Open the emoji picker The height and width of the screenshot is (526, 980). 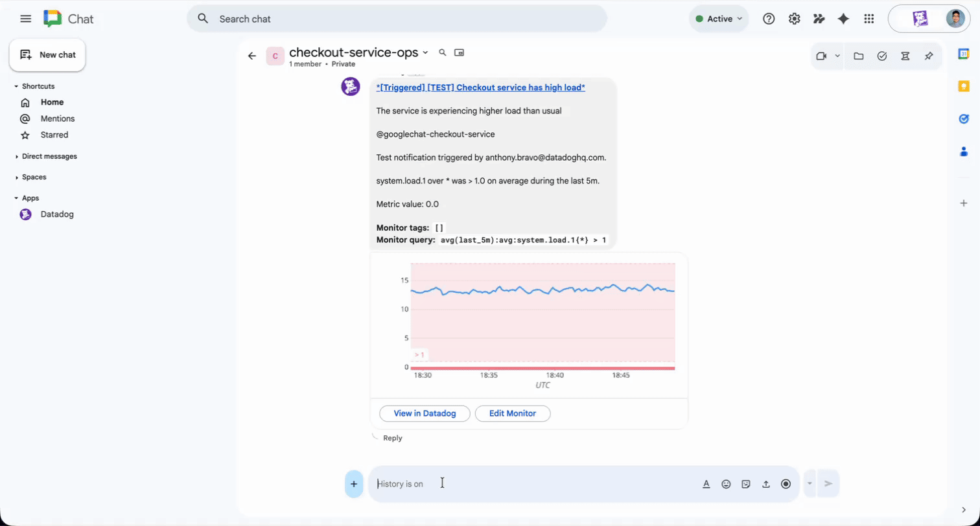[x=727, y=484]
